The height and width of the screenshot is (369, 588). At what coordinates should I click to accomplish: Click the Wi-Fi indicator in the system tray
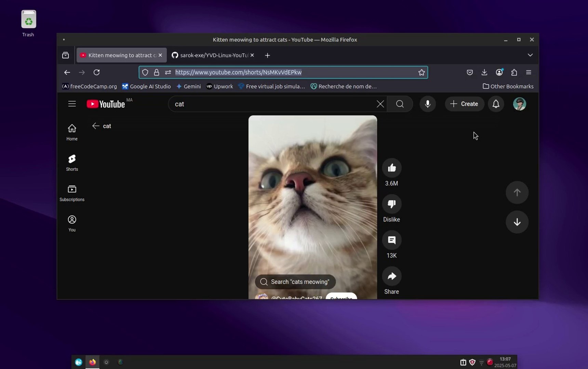coord(481,362)
